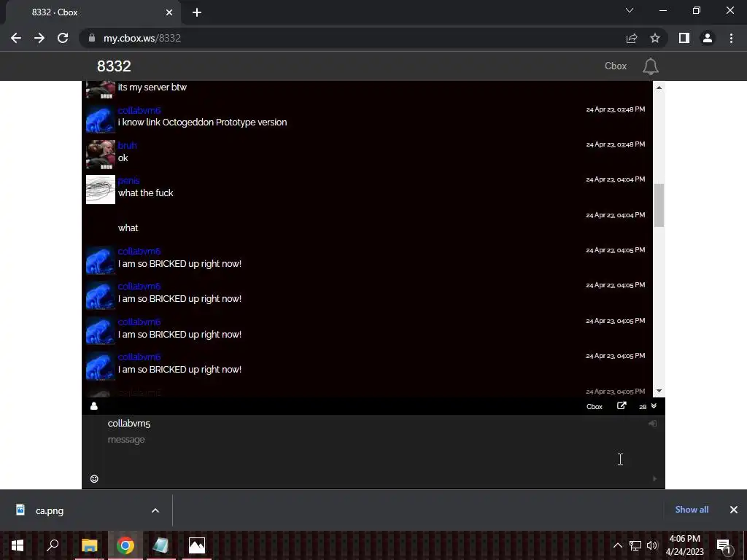The width and height of the screenshot is (747, 560).
Task: Open Chrome three-dot menu
Action: click(x=731, y=38)
